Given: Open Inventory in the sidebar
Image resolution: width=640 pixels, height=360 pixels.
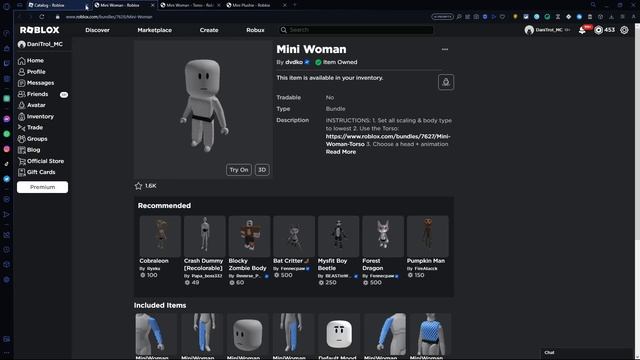Looking at the screenshot, I should pyautogui.click(x=36, y=116).
